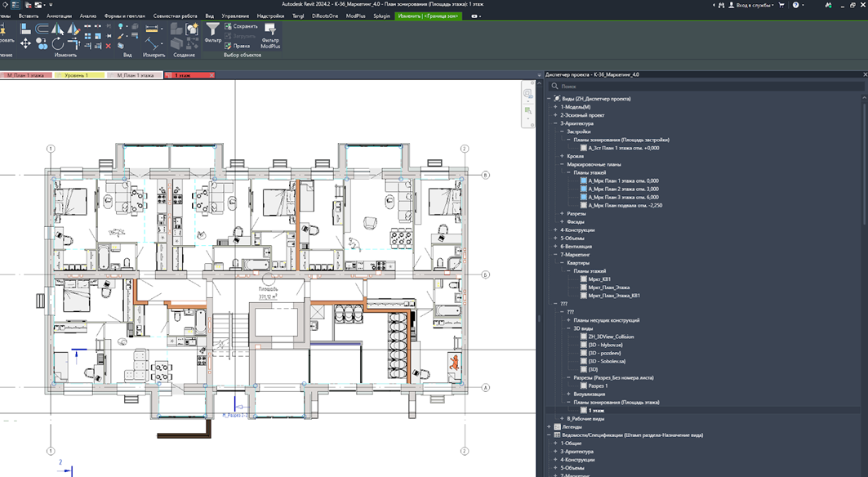The image size is (868, 477).
Task: Expand the 4-Конструкции node in views tree
Action: pos(555,230)
